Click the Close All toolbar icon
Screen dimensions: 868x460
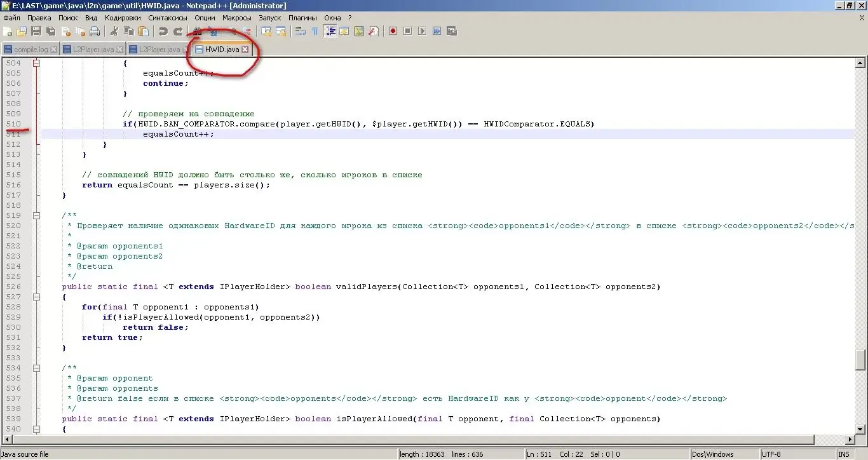coord(80,31)
